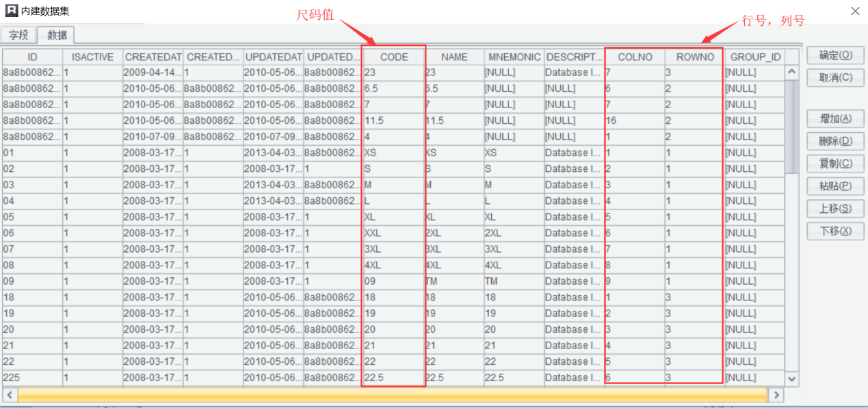Click the NAME cell "2XL"

(x=454, y=233)
